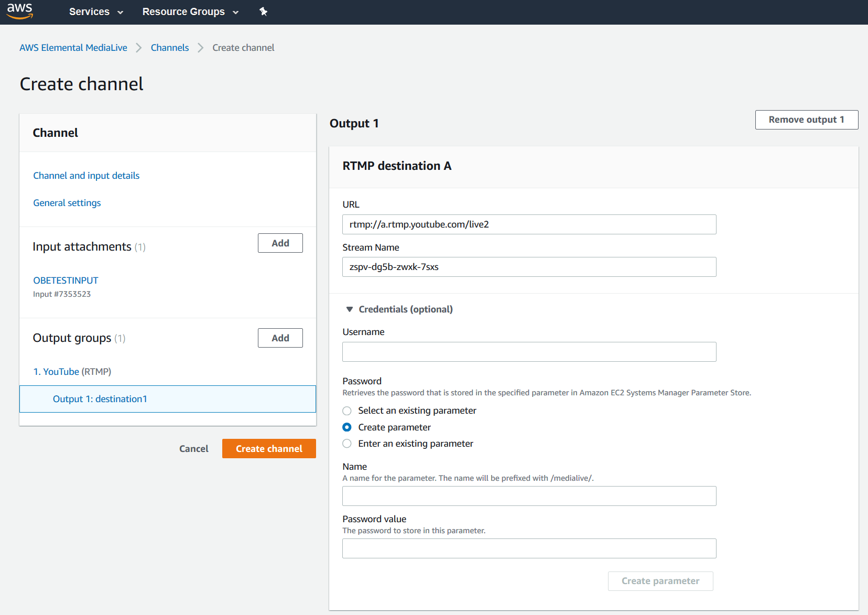868x615 pixels.
Task: Click the pin shortcut icon
Action: pyautogui.click(x=264, y=12)
